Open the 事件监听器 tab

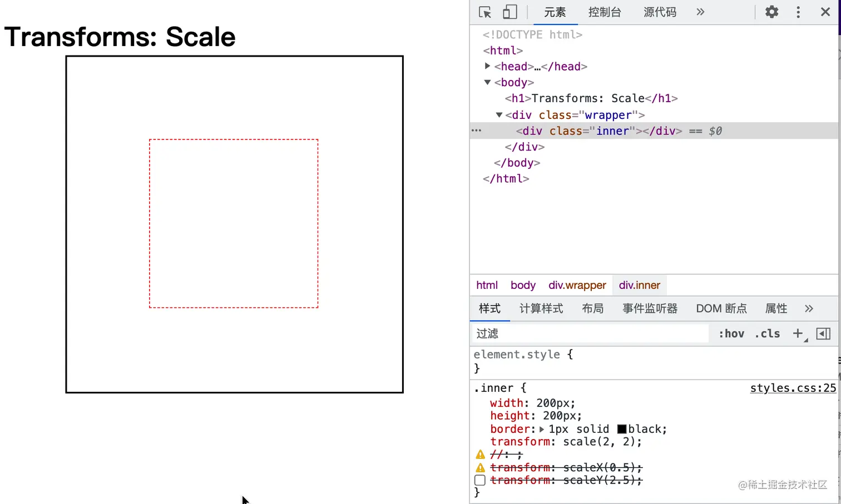click(x=650, y=308)
